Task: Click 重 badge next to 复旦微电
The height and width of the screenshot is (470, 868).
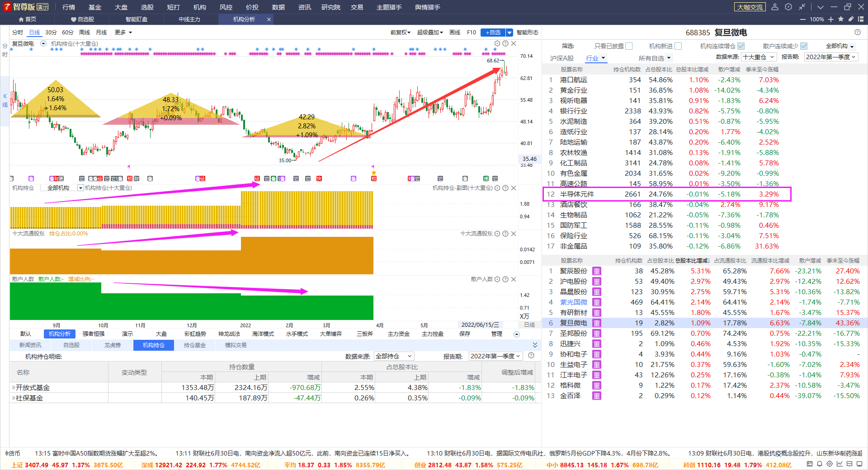Action: click(x=597, y=323)
